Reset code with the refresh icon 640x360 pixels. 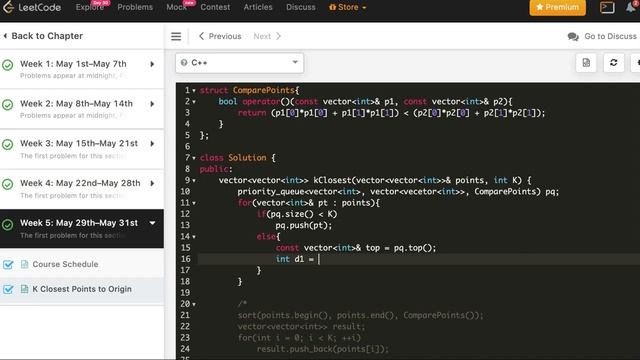(x=613, y=62)
